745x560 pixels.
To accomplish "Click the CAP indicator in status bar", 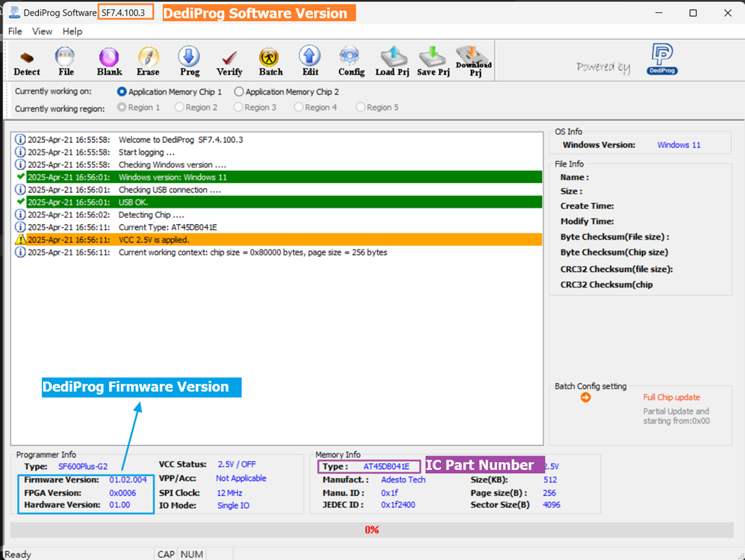I will point(166,555).
